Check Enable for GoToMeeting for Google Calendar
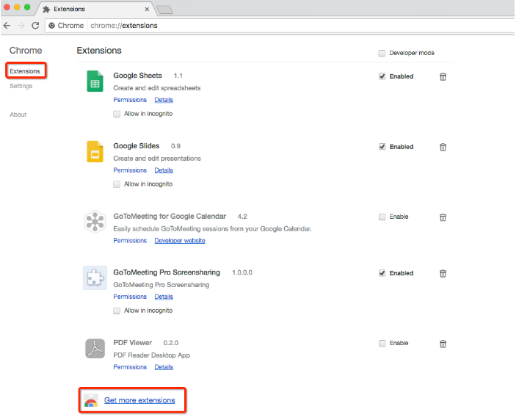The height and width of the screenshot is (420, 519). click(x=382, y=217)
